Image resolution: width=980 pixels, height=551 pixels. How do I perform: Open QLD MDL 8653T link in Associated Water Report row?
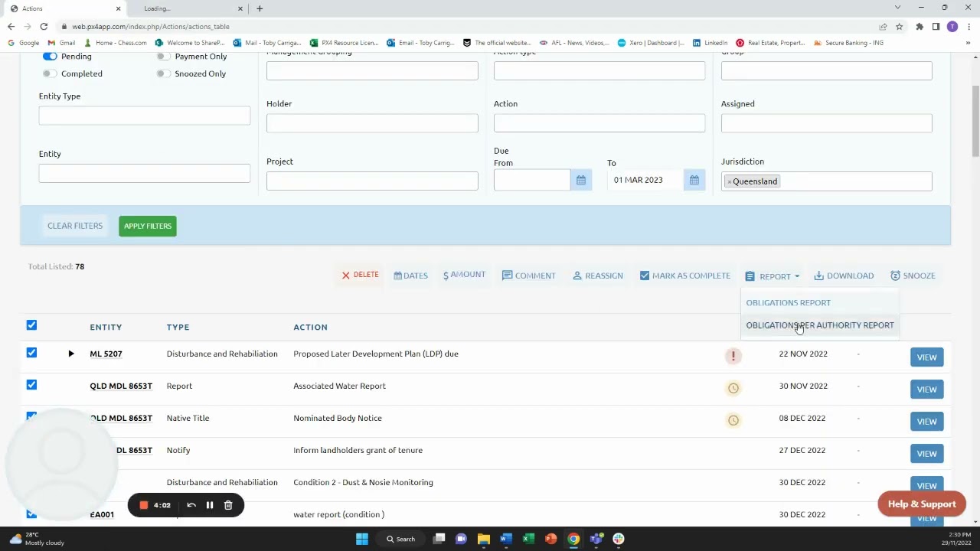coord(121,386)
